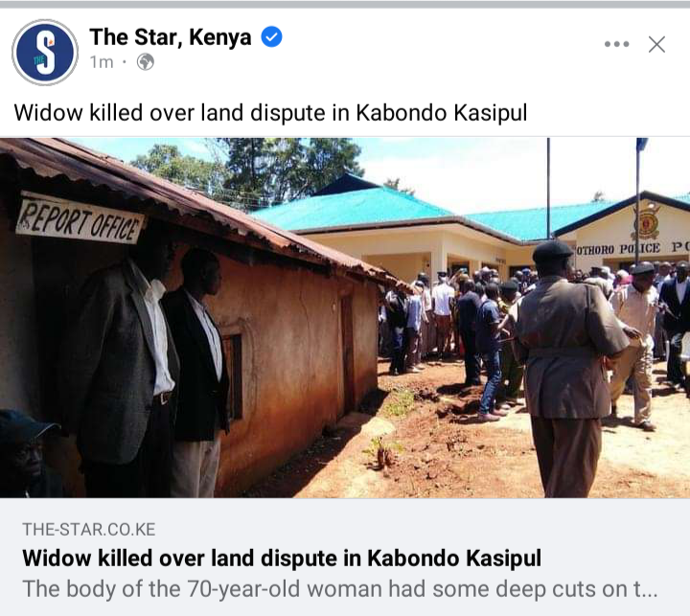Click the post caption about widow killed
This screenshot has width=690, height=616.
click(270, 113)
